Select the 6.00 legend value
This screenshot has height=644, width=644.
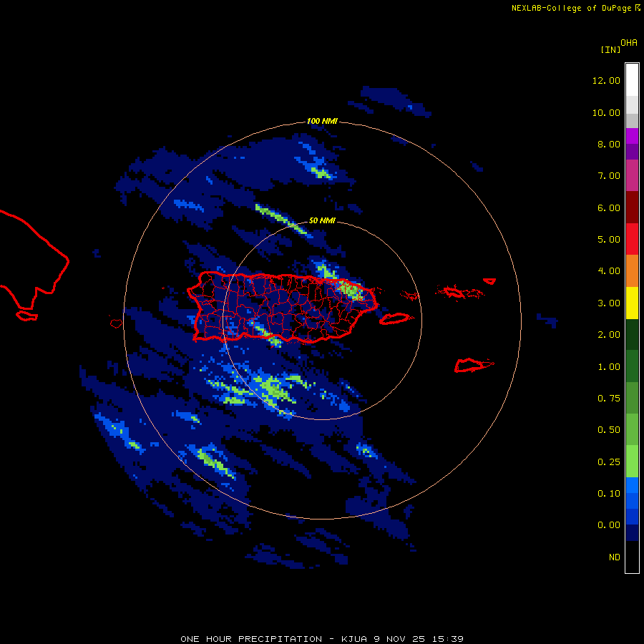click(609, 208)
